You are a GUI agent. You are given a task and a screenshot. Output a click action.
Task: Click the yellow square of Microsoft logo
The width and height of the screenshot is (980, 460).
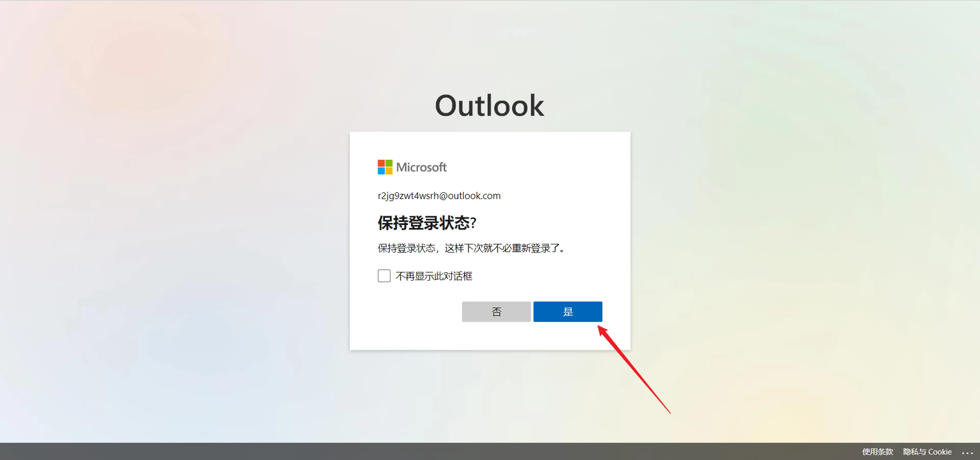pos(389,171)
